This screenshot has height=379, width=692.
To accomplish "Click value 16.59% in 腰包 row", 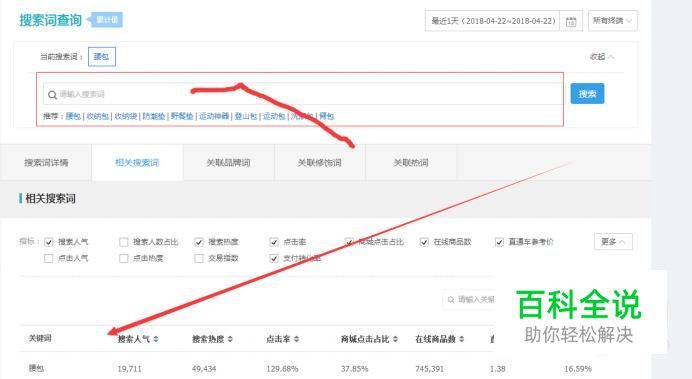I will tap(578, 368).
